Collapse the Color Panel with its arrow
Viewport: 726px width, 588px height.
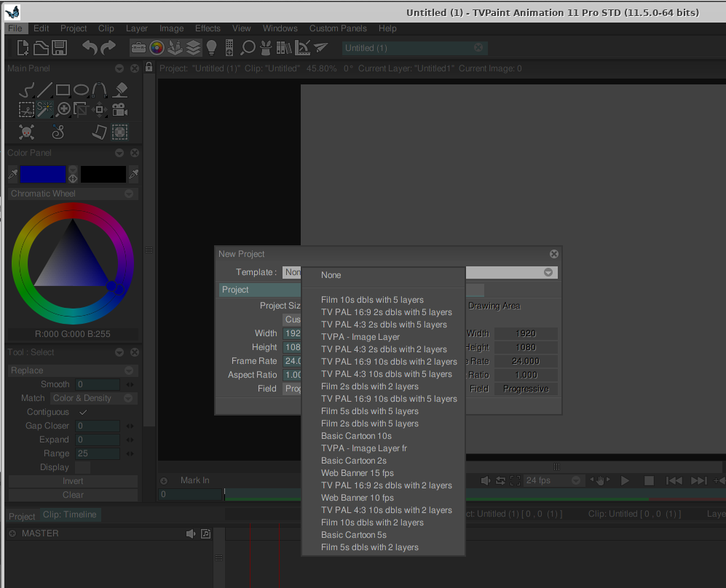[119, 153]
